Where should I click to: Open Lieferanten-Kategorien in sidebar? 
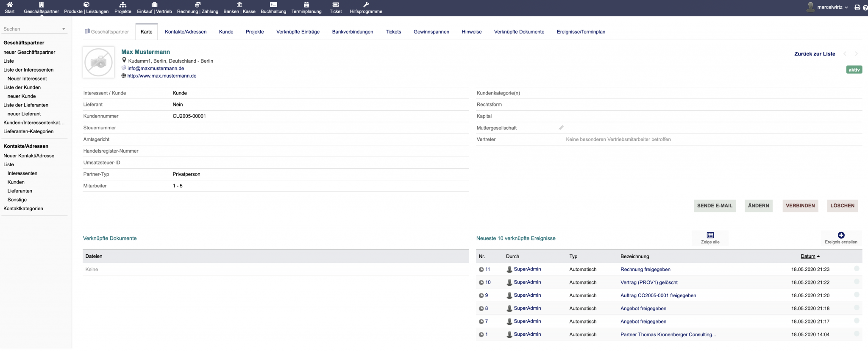click(x=28, y=131)
